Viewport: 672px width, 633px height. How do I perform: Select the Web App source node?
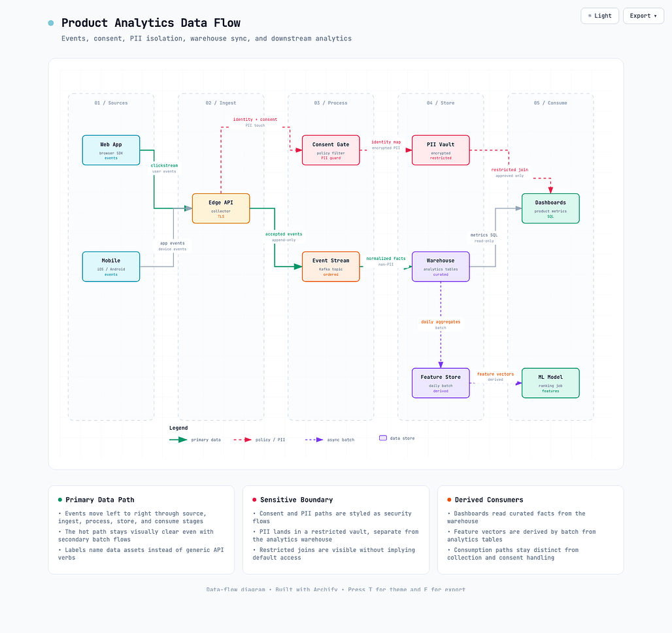(111, 150)
